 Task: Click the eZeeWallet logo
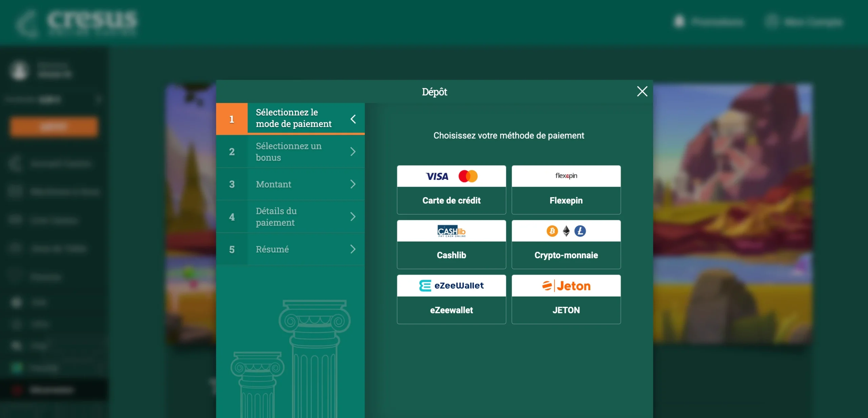[x=451, y=286]
